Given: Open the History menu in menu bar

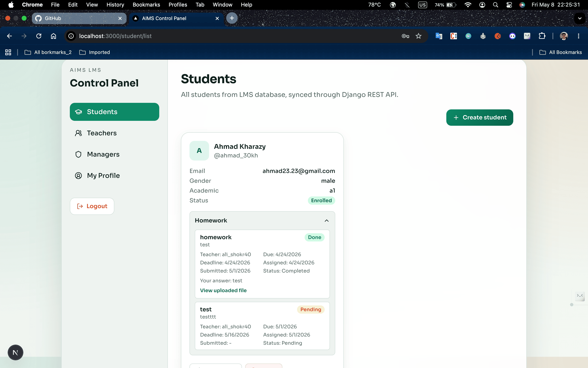Looking at the screenshot, I should (115, 5).
